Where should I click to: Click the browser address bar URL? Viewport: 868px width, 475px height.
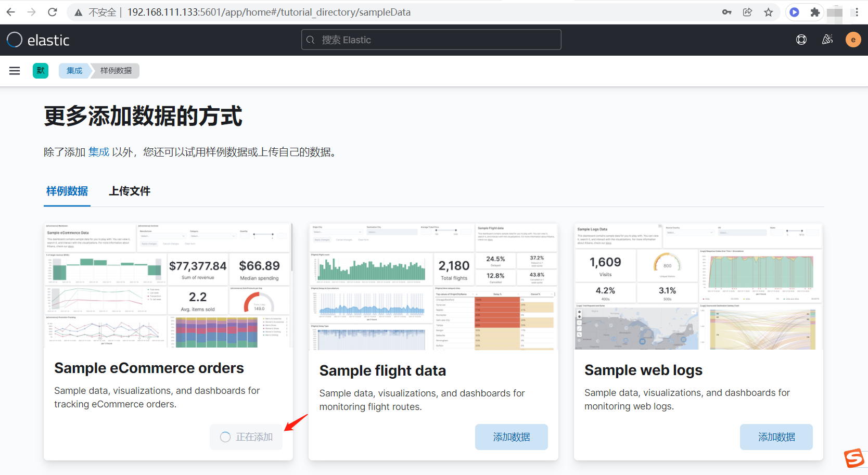point(269,12)
